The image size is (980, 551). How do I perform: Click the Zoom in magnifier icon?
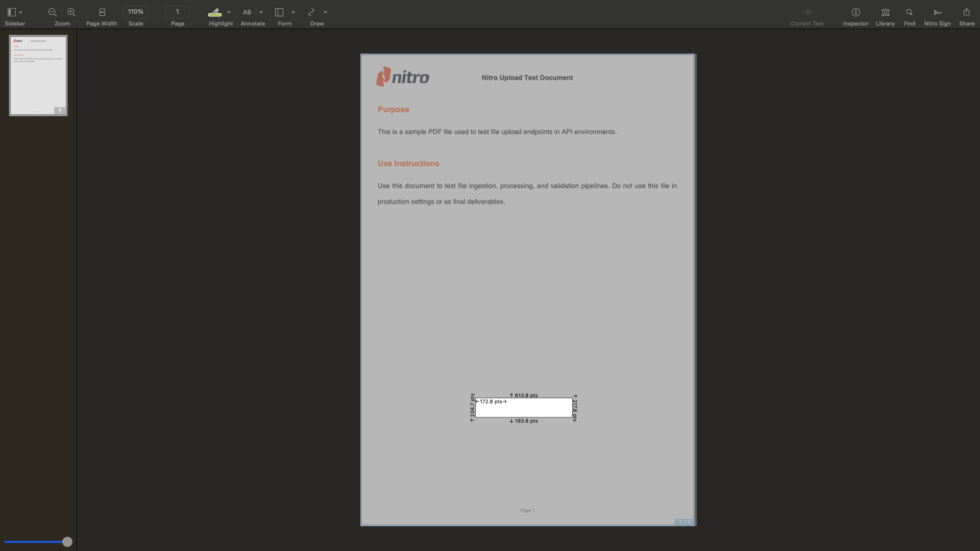click(71, 12)
